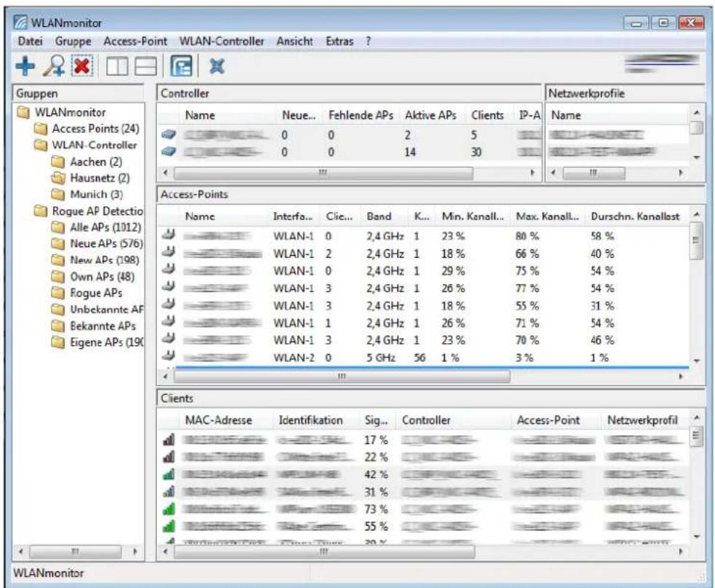
Task: Select the Rogue AP Detection folder
Action: click(89, 211)
